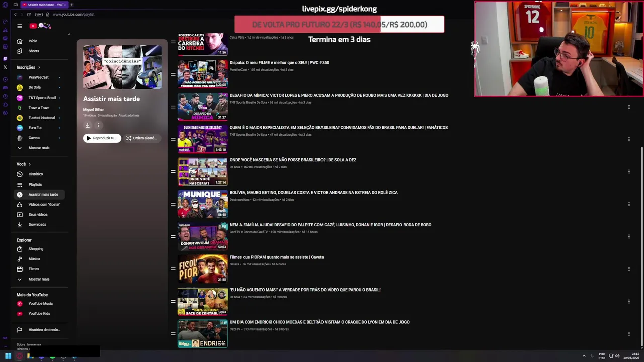Open a new browser tab
The height and width of the screenshot is (362, 644).
click(x=71, y=5)
